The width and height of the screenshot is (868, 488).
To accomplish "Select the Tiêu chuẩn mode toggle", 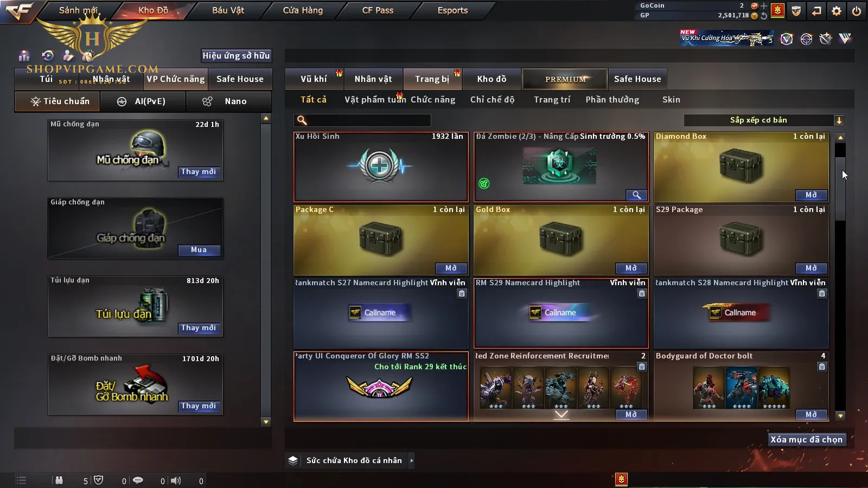I will coord(58,101).
